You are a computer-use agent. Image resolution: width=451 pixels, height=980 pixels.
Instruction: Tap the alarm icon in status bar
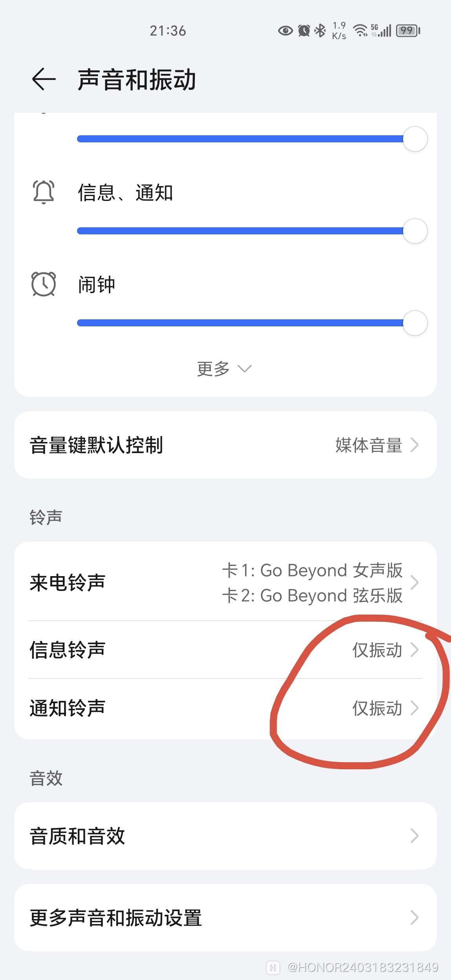[x=304, y=31]
